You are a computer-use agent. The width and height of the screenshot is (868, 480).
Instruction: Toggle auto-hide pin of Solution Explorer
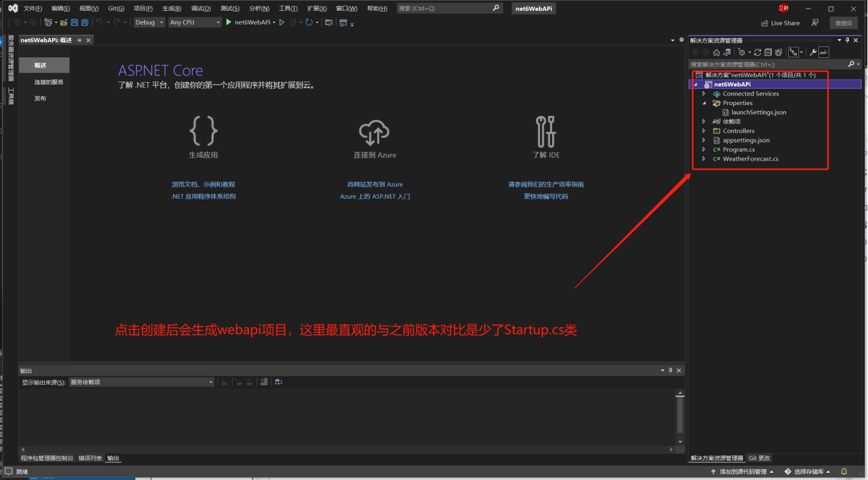[847, 40]
